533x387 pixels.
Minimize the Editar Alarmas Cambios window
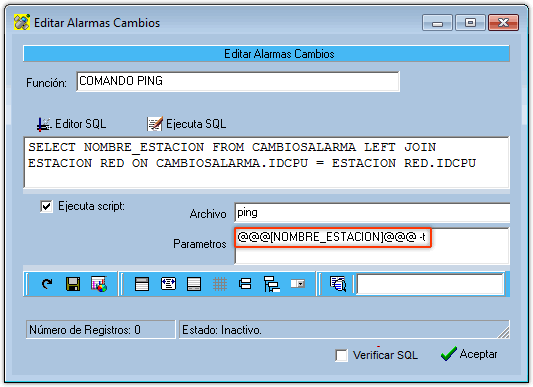point(437,23)
